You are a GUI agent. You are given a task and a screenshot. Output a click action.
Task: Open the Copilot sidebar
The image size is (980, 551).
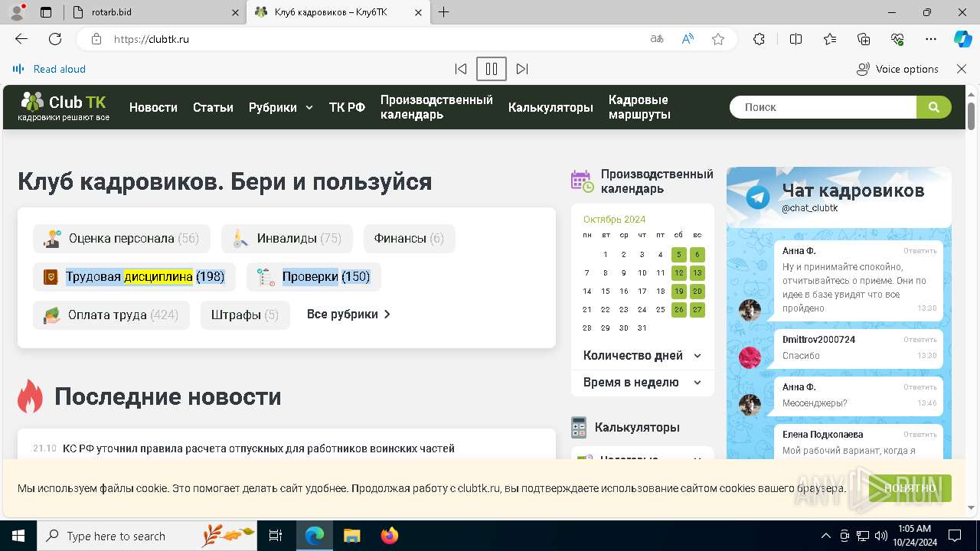[962, 39]
